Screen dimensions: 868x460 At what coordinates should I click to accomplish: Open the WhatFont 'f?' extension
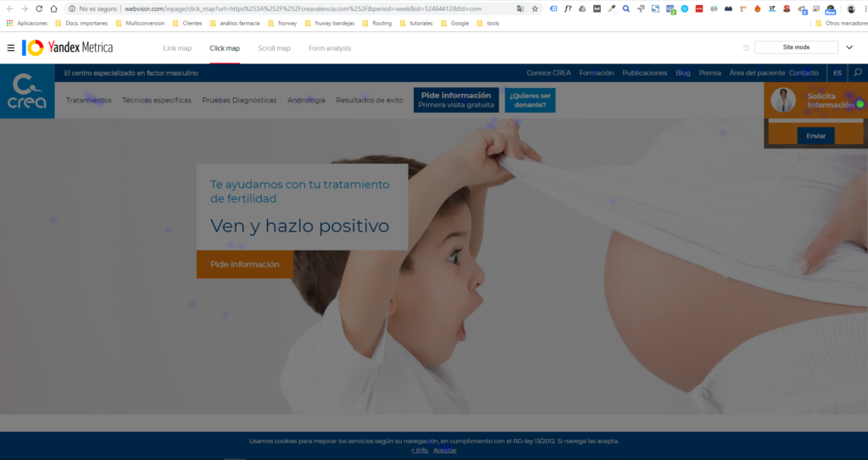tap(568, 8)
